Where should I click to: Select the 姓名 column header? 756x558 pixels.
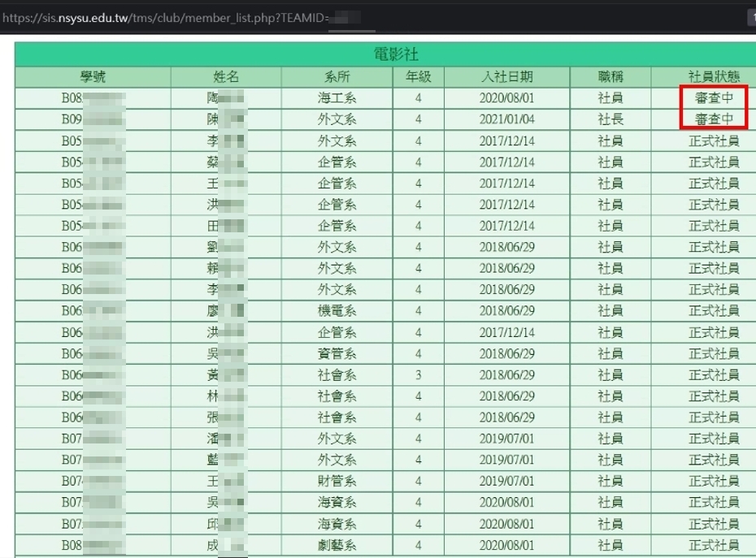(226, 76)
